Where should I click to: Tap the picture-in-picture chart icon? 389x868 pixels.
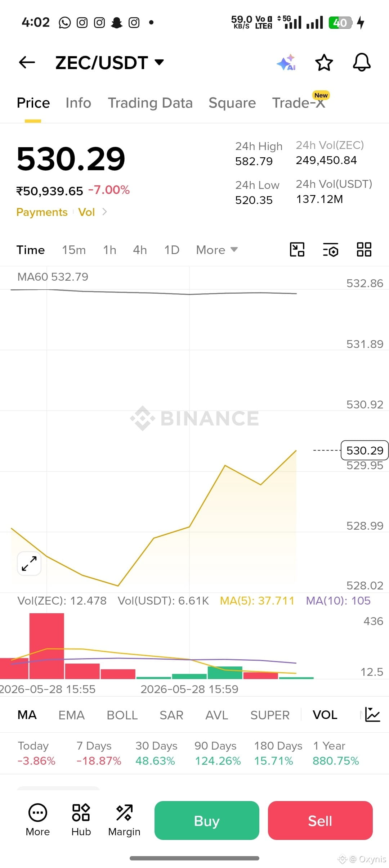[297, 250]
